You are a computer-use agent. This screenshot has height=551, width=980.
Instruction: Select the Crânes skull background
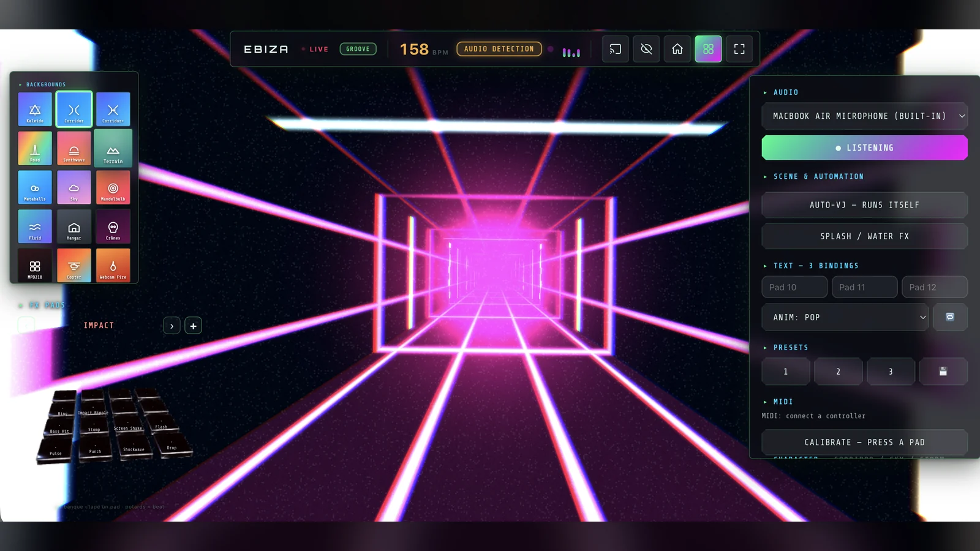[x=113, y=227]
